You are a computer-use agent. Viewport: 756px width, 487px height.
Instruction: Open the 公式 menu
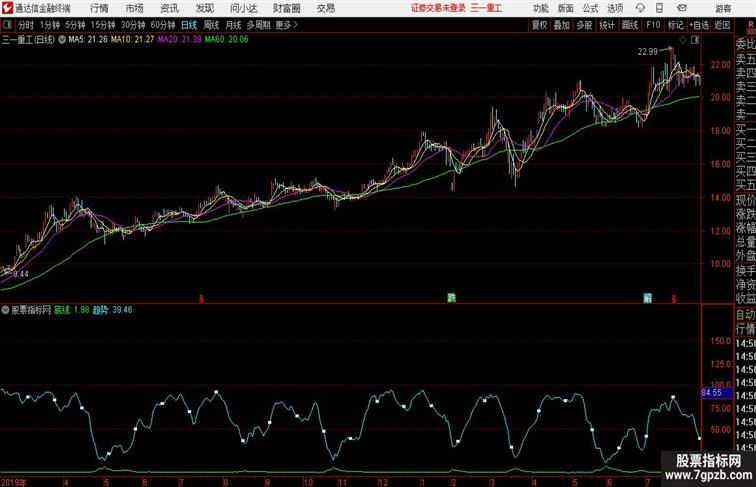coord(590,8)
